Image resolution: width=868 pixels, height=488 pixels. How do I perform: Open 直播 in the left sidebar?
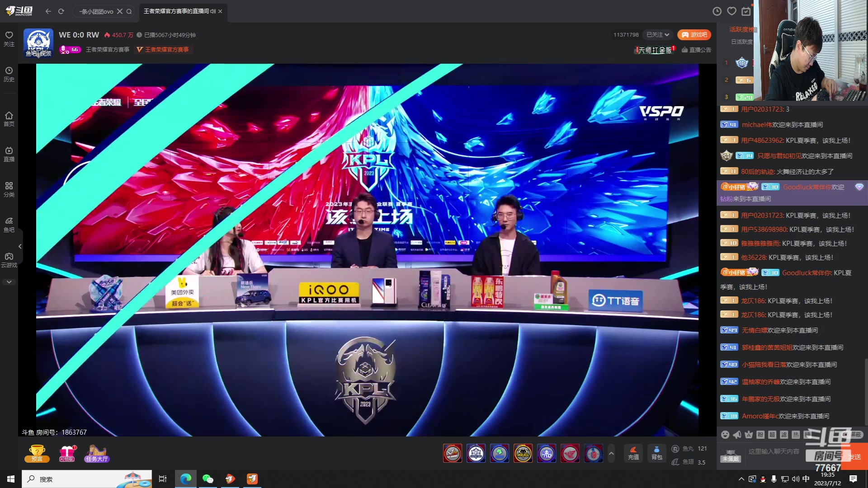click(9, 154)
